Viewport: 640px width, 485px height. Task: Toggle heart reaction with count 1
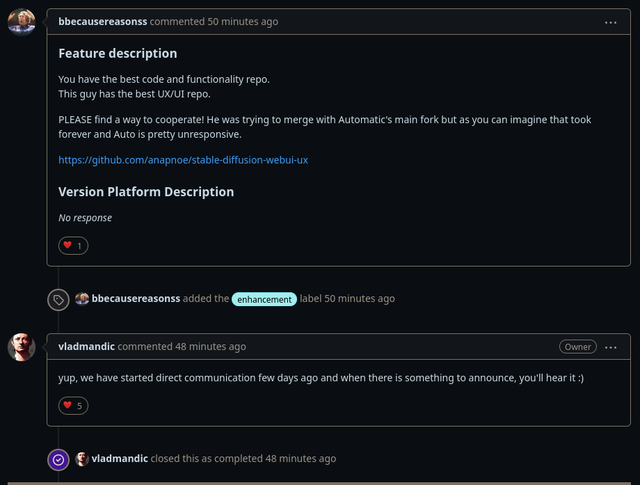click(x=74, y=245)
